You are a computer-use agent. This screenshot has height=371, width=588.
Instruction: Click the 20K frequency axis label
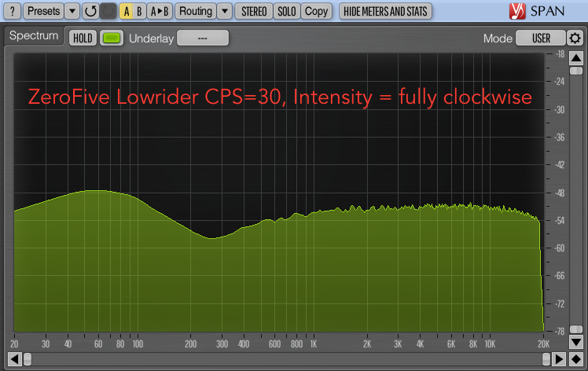pyautogui.click(x=543, y=344)
